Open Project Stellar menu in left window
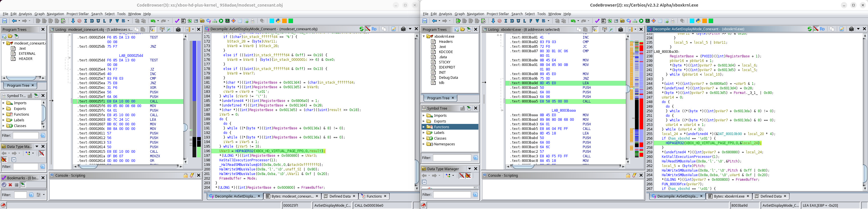Screen dimensions: 868x209 77,14
